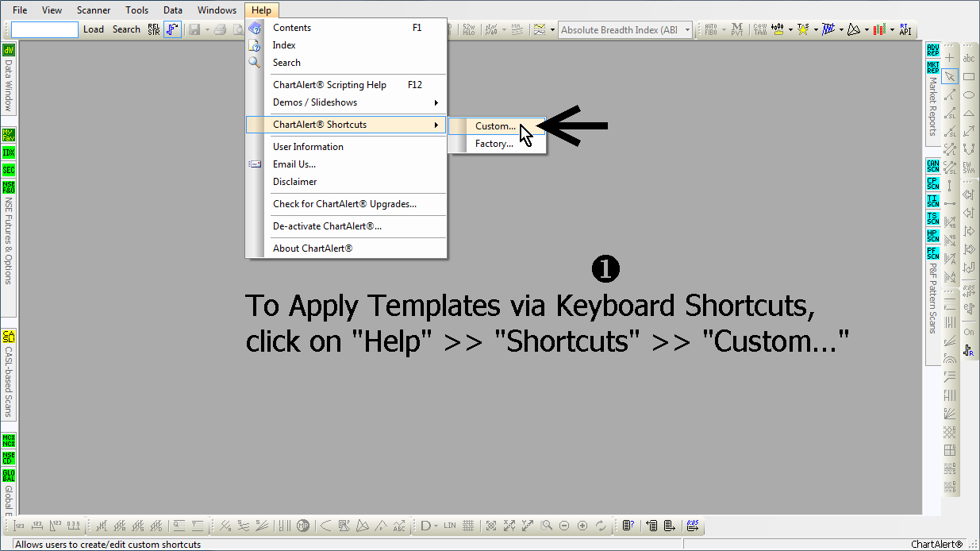The height and width of the screenshot is (551, 980).
Task: Click the IDX sidebar icon
Action: pyautogui.click(x=9, y=152)
